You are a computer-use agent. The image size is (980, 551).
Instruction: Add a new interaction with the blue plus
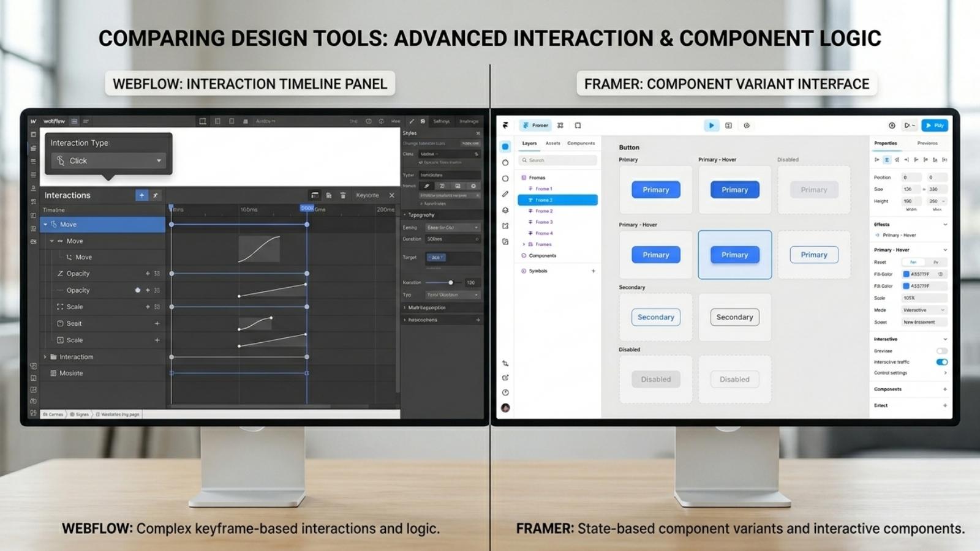[x=141, y=195]
